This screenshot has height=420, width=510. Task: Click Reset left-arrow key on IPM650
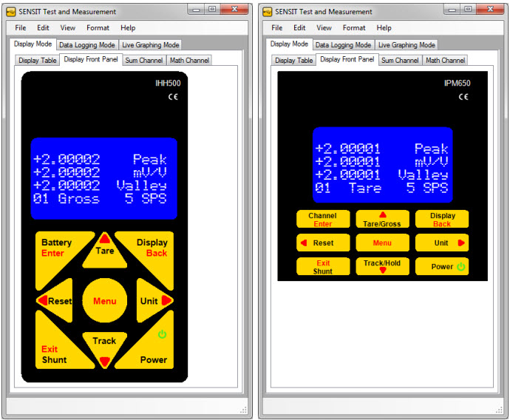pos(323,243)
